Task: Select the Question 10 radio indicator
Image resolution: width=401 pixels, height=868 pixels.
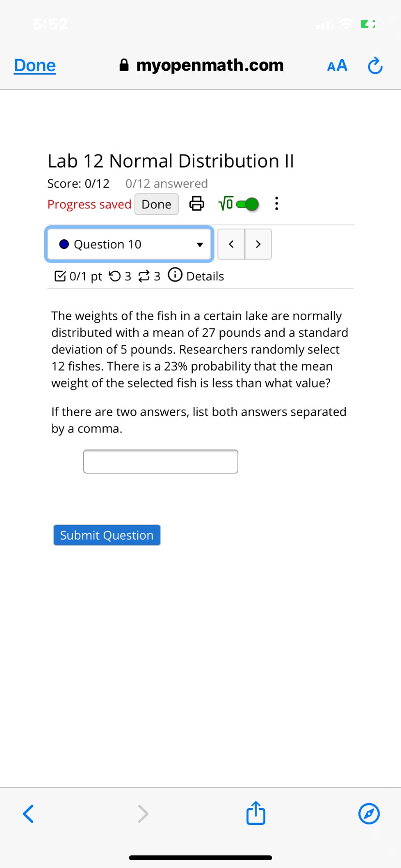Action: point(64,244)
